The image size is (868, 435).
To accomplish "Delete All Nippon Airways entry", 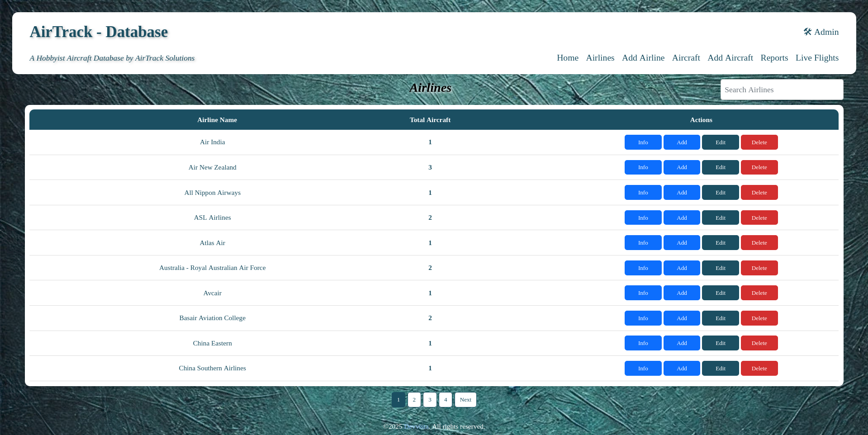I will tap(759, 192).
